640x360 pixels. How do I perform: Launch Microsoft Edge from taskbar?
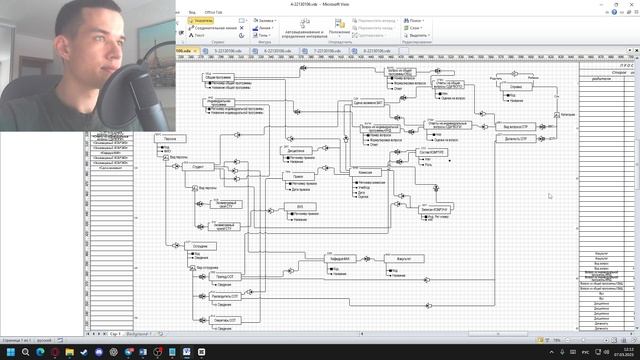pos(40,352)
